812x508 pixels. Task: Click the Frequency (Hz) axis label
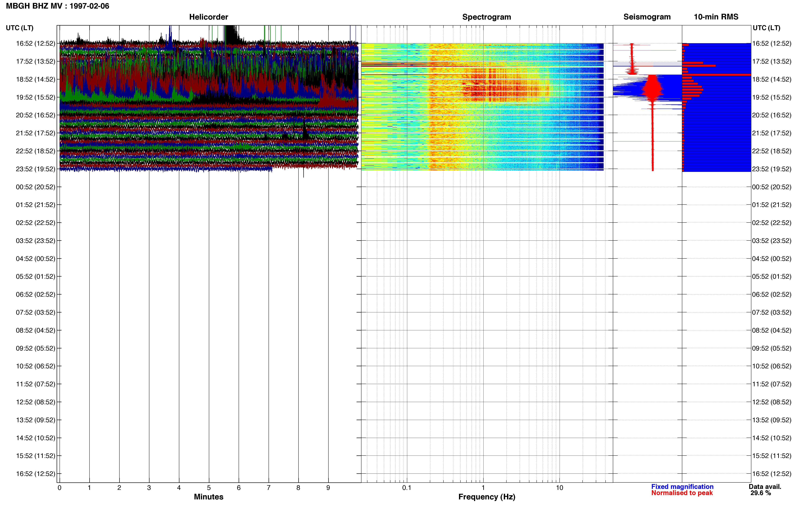point(487,497)
